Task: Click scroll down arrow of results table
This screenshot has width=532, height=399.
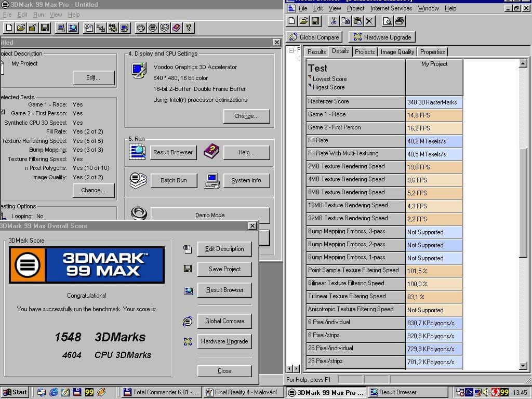Action: pos(523,366)
